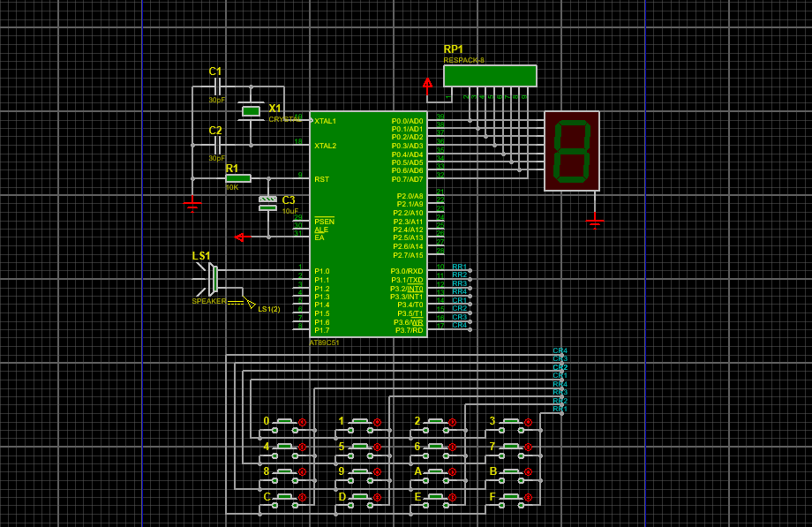Select the C3 10uF electrolytic capacitor
The image size is (812, 527).
(x=267, y=203)
